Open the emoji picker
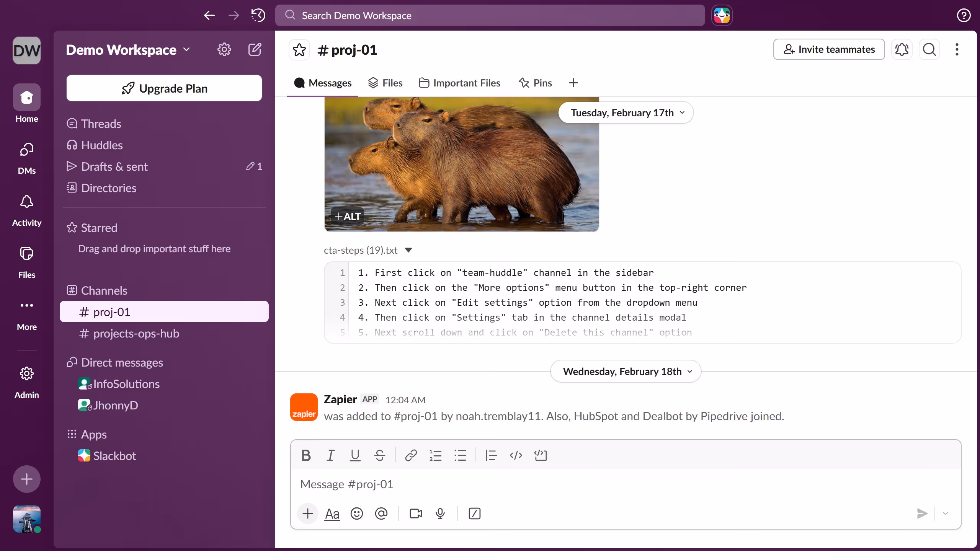This screenshot has height=551, width=980. (357, 514)
